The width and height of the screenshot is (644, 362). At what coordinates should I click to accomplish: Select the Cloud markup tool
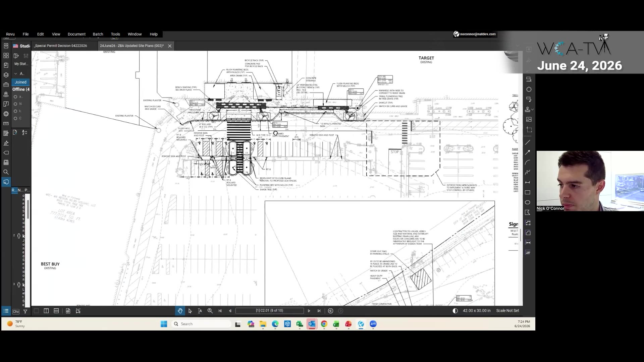coord(529,89)
